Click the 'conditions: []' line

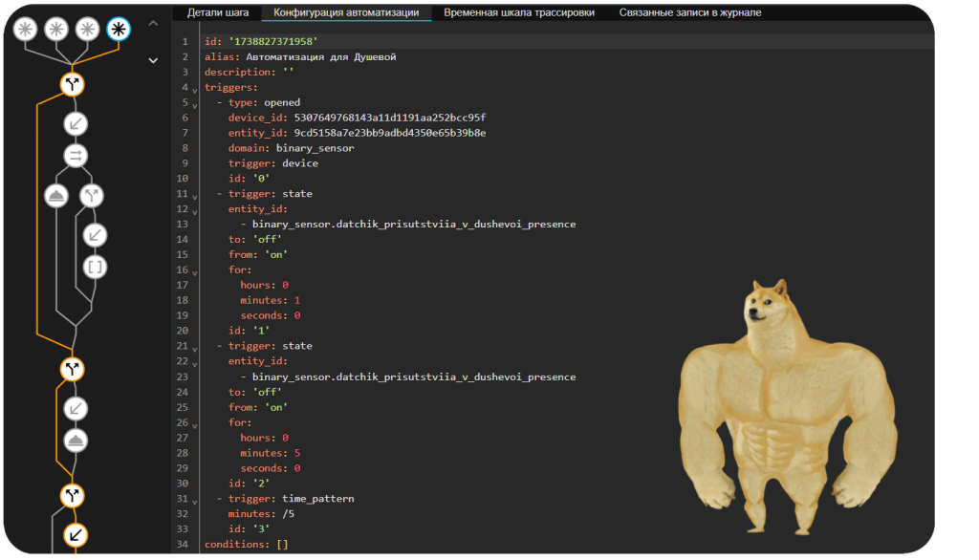point(246,545)
